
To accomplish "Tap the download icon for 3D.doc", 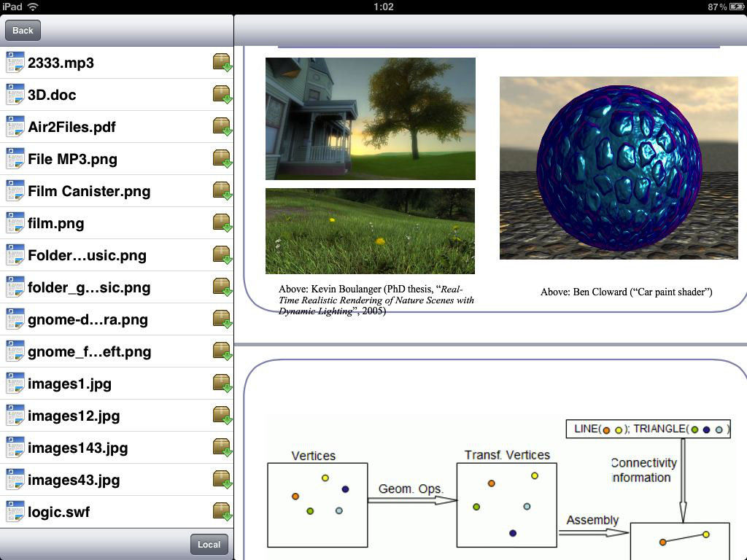I will click(222, 94).
